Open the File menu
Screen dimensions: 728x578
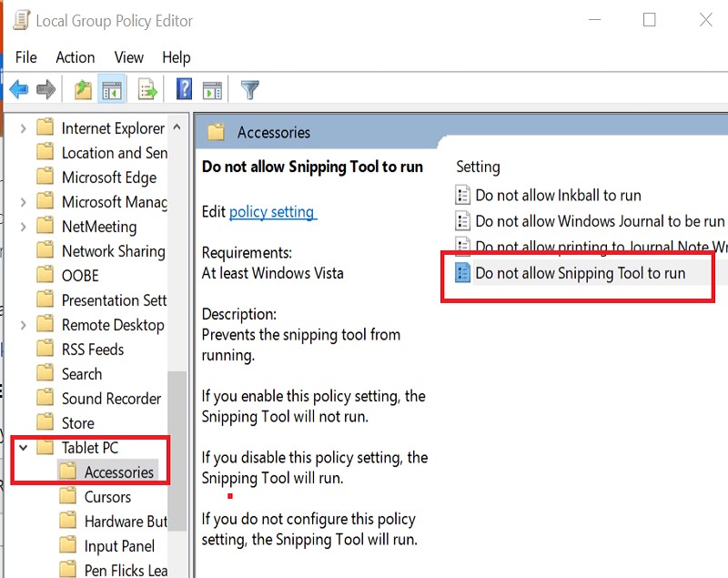26,57
